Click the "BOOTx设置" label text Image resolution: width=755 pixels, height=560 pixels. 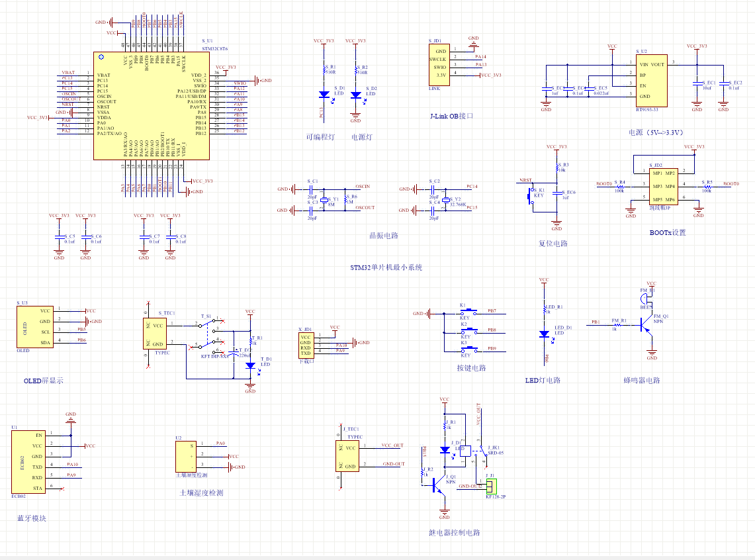668,233
